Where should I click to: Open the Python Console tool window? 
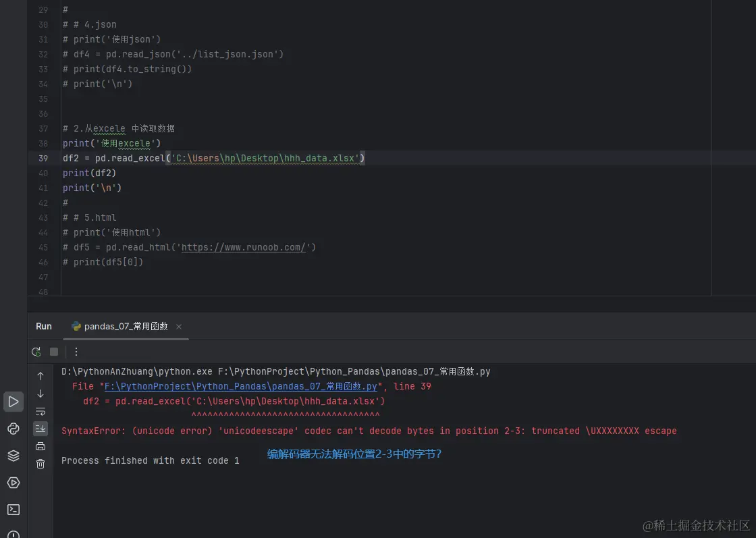pos(13,429)
